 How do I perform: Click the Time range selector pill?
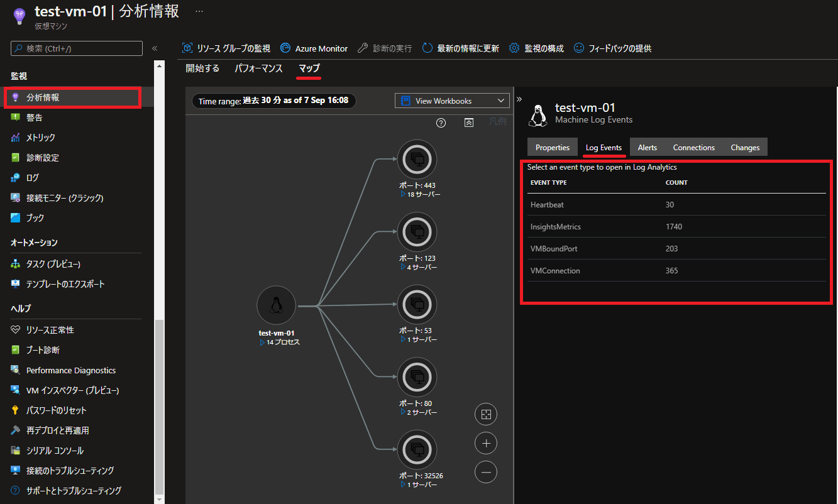click(273, 101)
